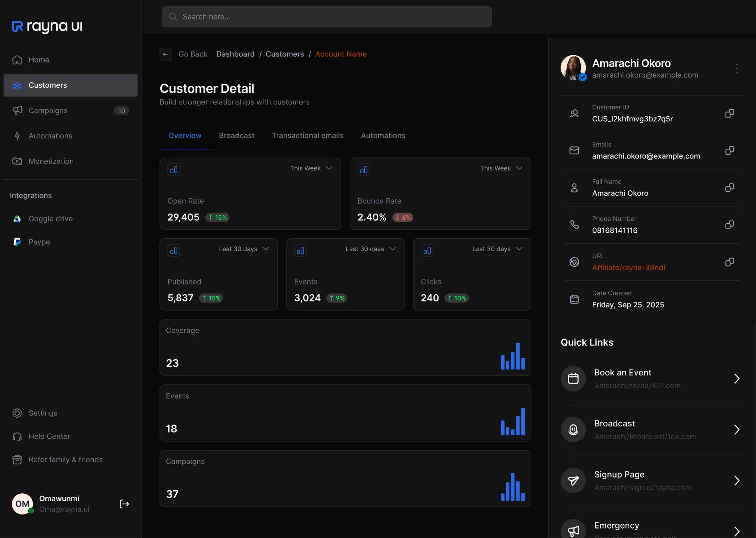The height and width of the screenshot is (538, 756).
Task: Open Payped integration in sidebar
Action: tap(39, 242)
